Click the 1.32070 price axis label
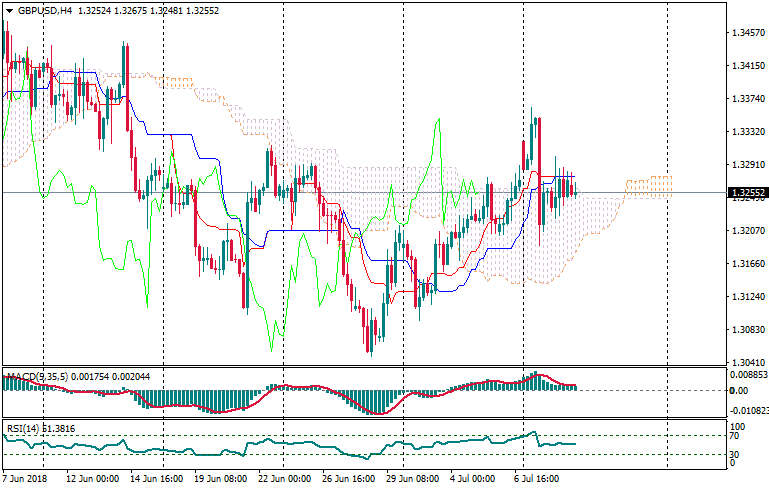 coord(746,231)
